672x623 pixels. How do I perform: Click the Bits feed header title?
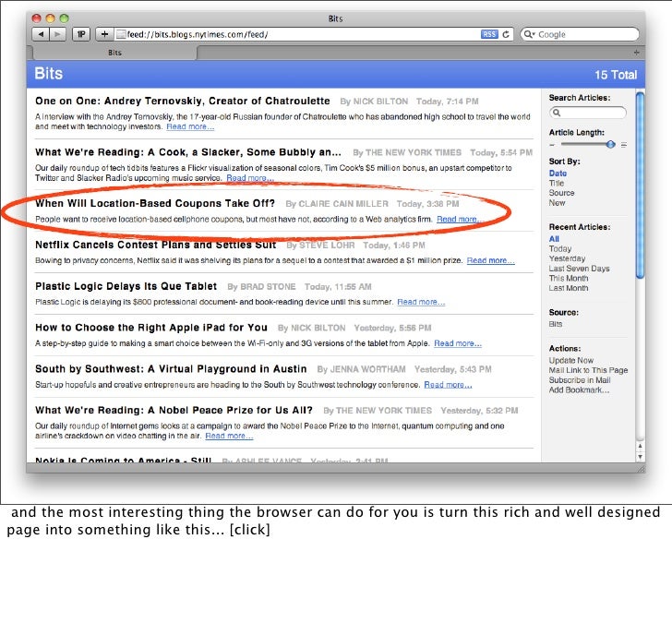(48, 74)
